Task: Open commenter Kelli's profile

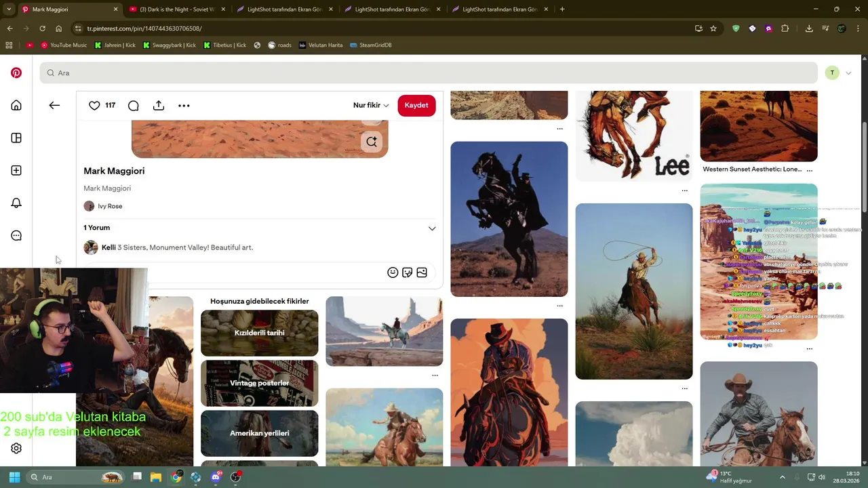Action: (x=108, y=247)
